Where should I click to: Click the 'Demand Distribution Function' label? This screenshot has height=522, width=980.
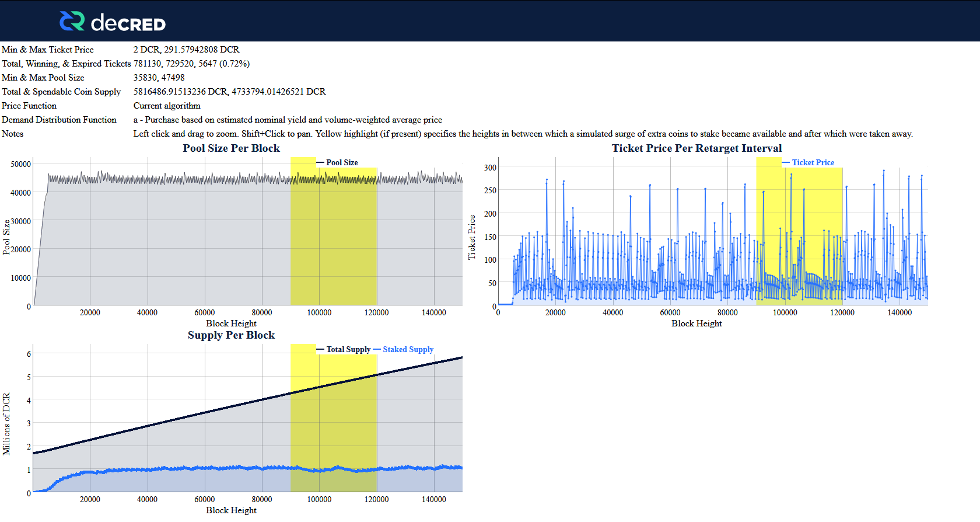59,120
